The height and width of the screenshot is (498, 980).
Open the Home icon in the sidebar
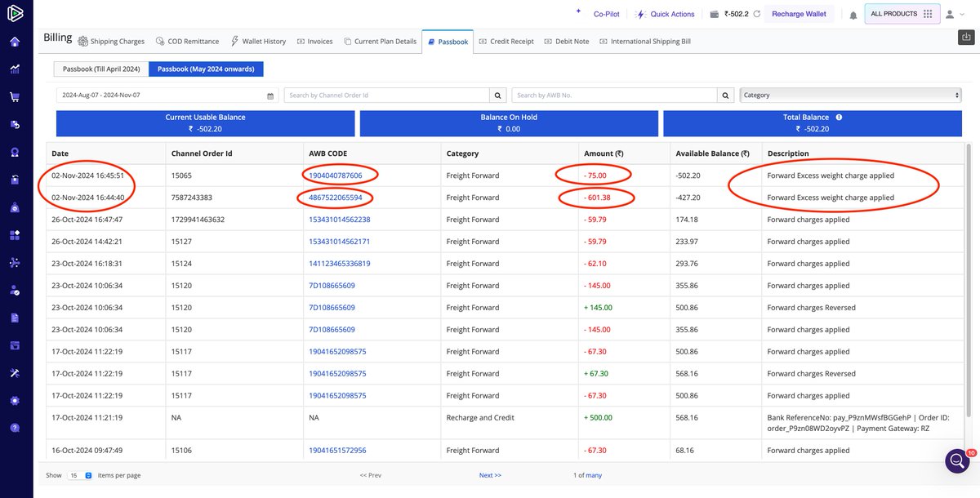click(x=15, y=42)
